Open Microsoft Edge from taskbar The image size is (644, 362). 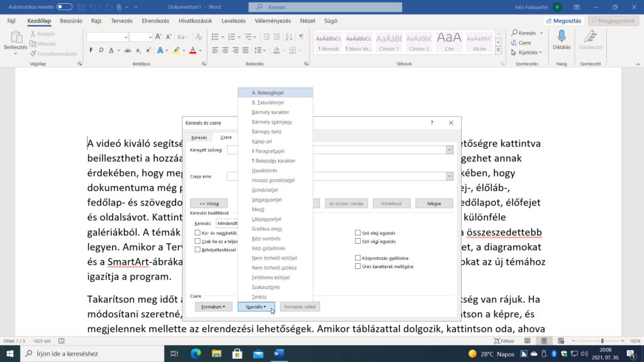[x=196, y=353]
